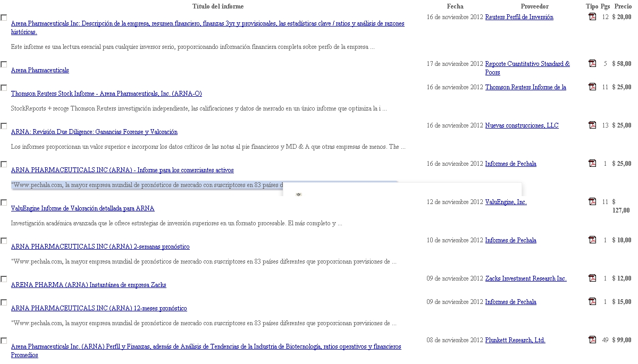Check the box for 12-meses pronóstico report
638x364 pixels.
[4, 302]
